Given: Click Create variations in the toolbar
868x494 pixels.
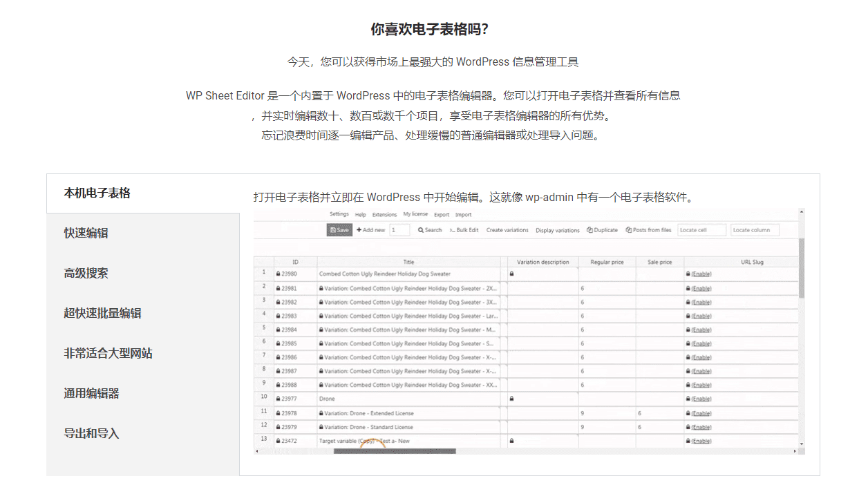Looking at the screenshot, I should click(507, 230).
